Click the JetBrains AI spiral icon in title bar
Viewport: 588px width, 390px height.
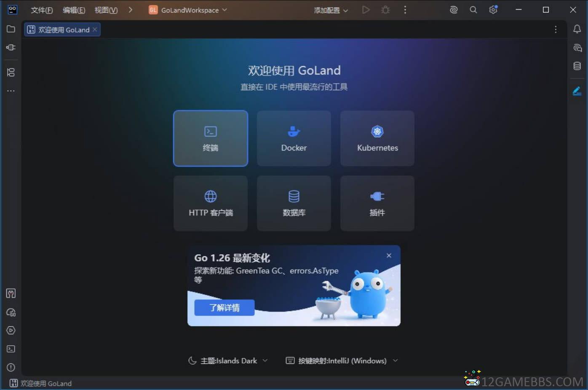click(454, 10)
